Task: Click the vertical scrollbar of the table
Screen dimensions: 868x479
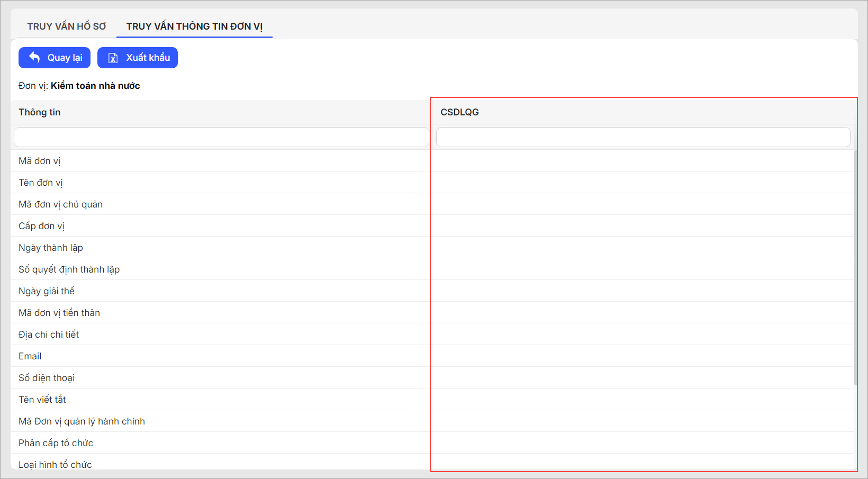Action: tap(855, 265)
